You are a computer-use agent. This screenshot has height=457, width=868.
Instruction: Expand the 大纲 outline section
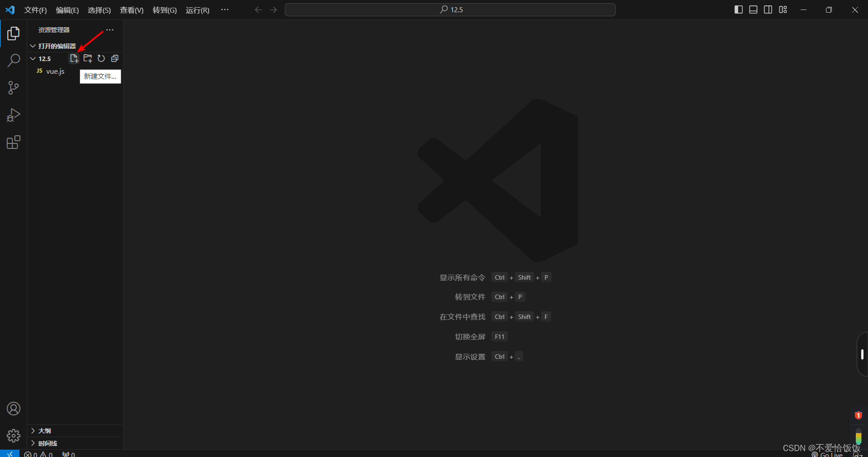tap(75, 431)
